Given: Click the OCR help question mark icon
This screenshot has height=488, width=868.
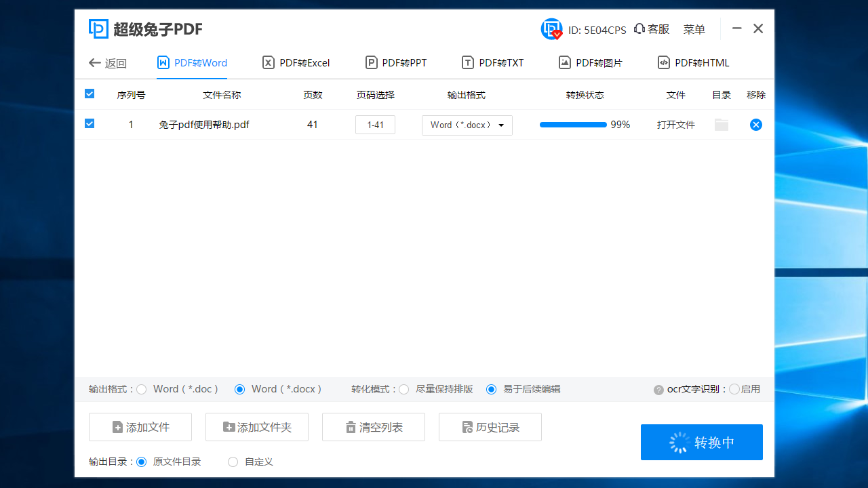Looking at the screenshot, I should pyautogui.click(x=658, y=390).
